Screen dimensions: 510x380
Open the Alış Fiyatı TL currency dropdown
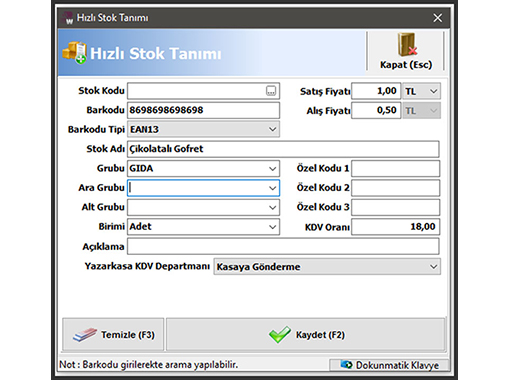coord(422,111)
